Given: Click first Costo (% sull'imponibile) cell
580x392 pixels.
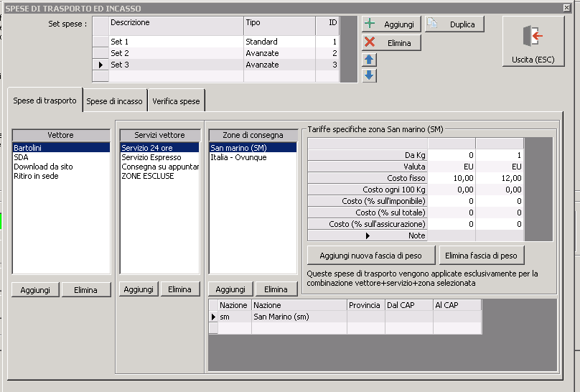Looking at the screenshot, I should point(452,201).
